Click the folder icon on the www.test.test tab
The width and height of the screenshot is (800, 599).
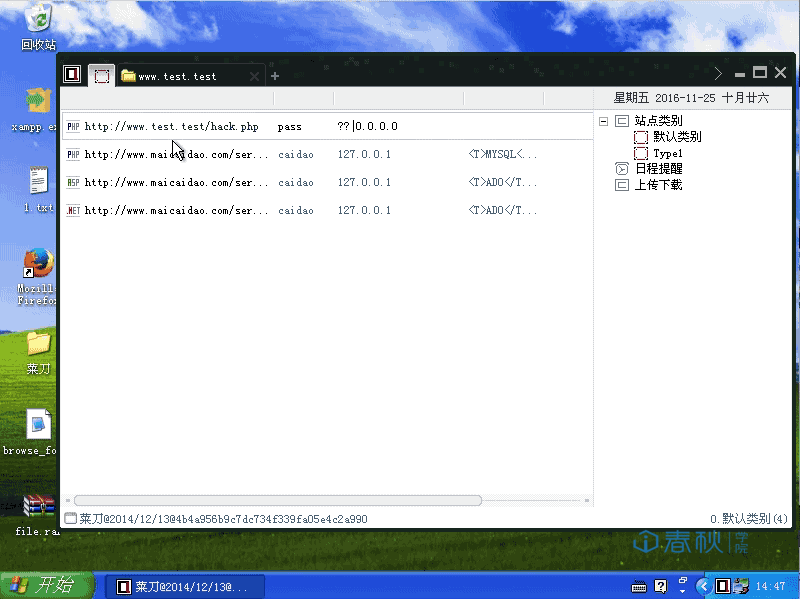pyautogui.click(x=127, y=75)
